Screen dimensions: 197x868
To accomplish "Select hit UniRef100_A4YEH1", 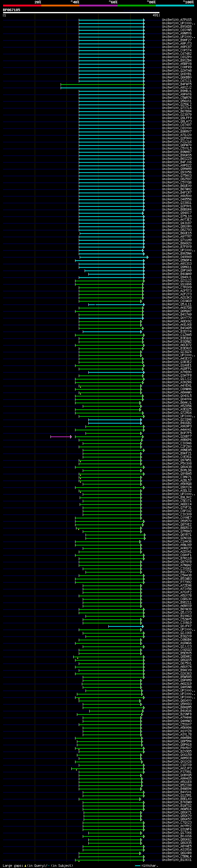I will pos(177,386).
